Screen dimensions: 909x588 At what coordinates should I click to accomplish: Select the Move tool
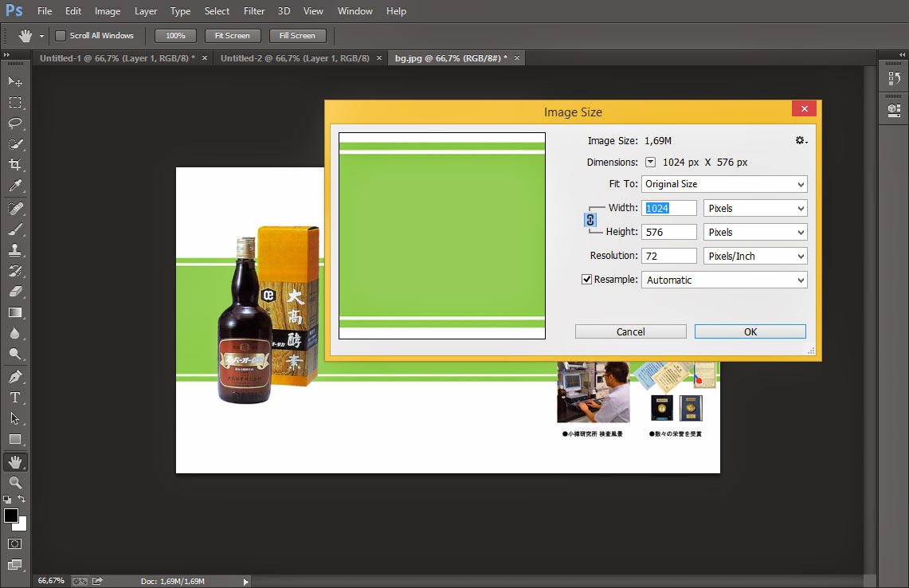pos(15,81)
